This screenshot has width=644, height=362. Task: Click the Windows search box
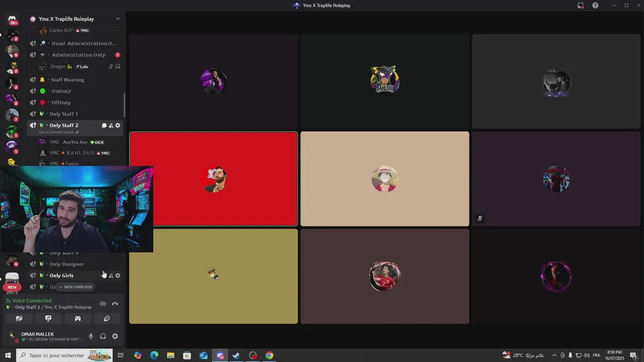pyautogui.click(x=65, y=355)
